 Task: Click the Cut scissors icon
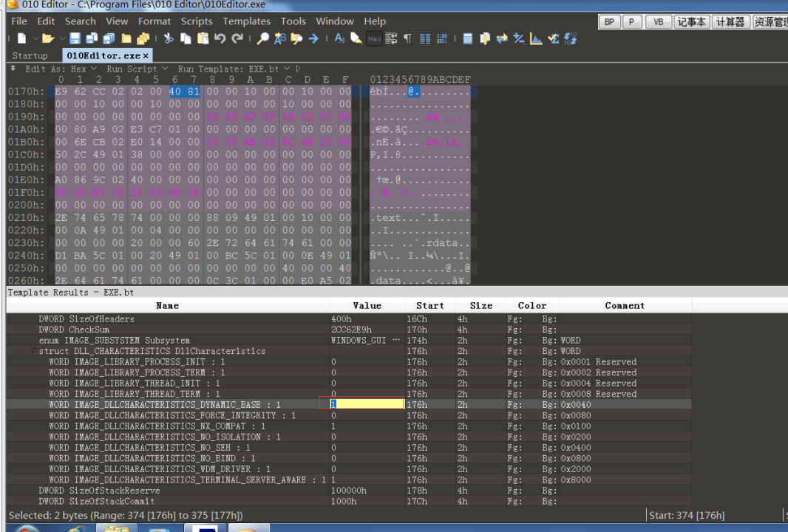click(169, 38)
